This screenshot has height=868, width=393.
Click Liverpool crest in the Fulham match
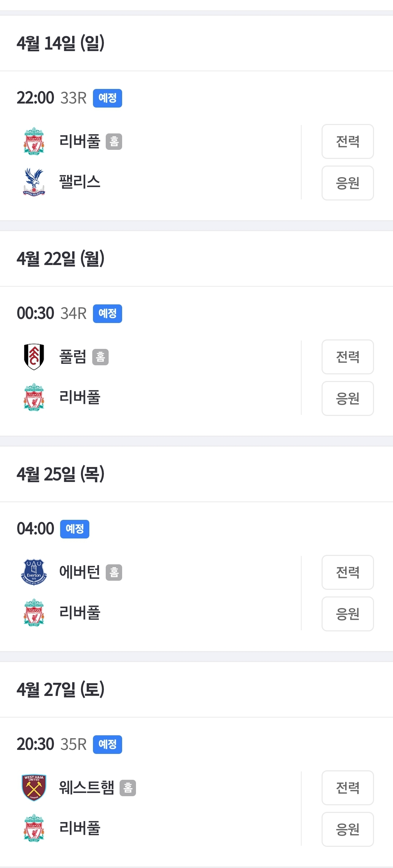pyautogui.click(x=34, y=397)
